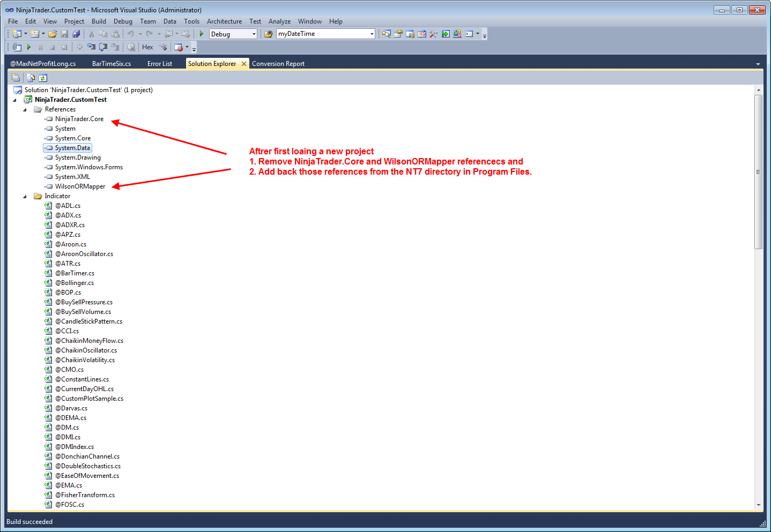Select the @CandleStickPattern.cs file

(88, 321)
